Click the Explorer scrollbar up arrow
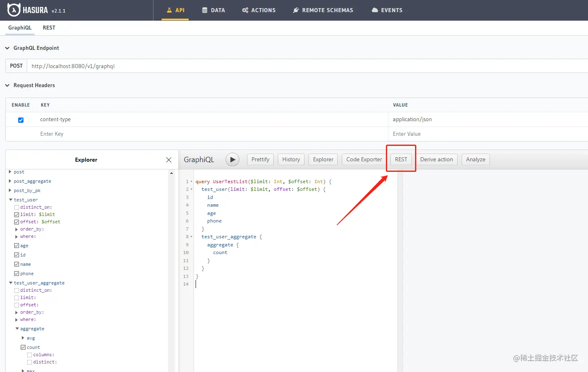 point(172,173)
